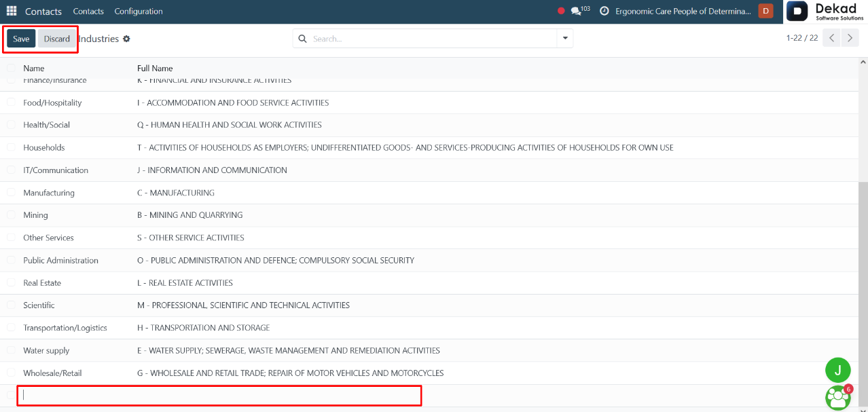Open the activities clock icon
The width and height of the screenshot is (868, 412).
point(604,11)
